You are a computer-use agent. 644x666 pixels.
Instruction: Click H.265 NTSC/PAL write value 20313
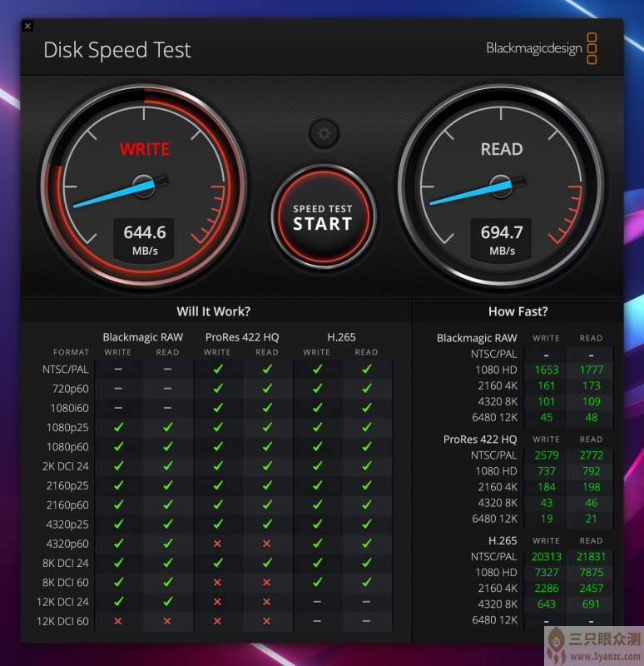(x=547, y=556)
